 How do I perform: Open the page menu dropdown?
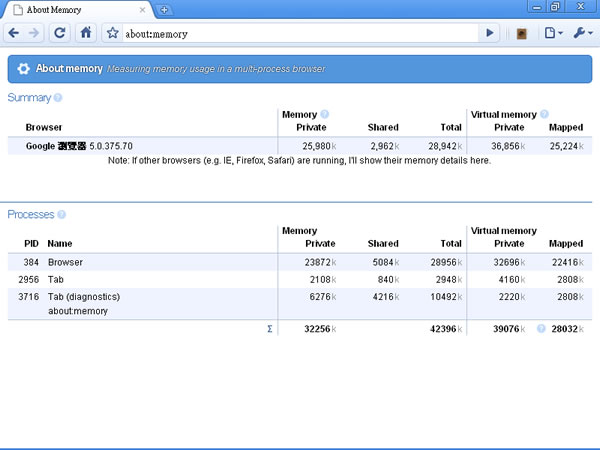click(x=553, y=33)
